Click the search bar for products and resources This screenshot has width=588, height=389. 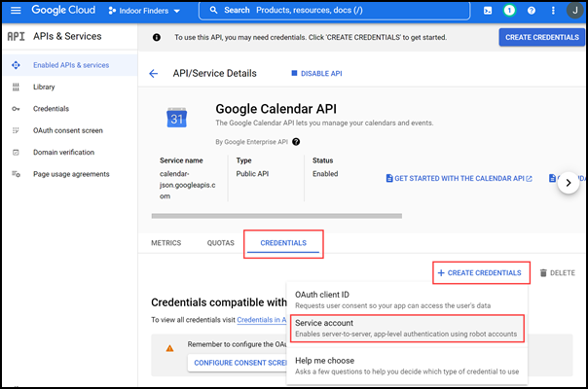tap(334, 11)
